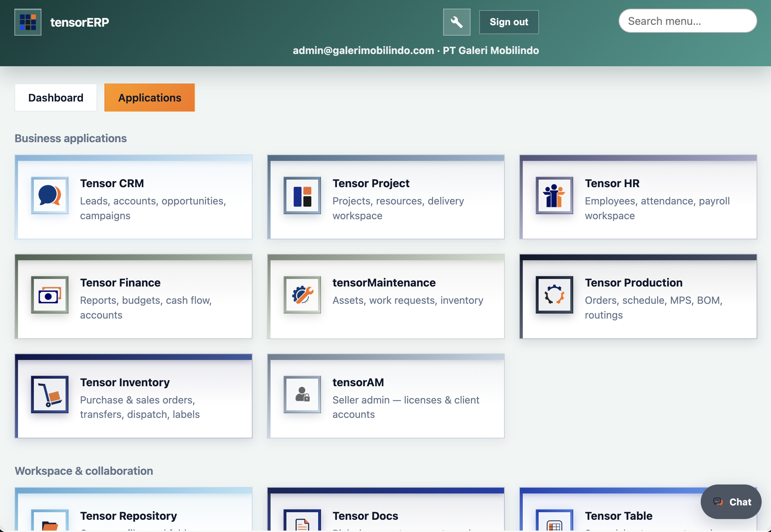The width and height of the screenshot is (771, 532).
Task: Click the Tensor Table grid icon
Action: click(554, 521)
